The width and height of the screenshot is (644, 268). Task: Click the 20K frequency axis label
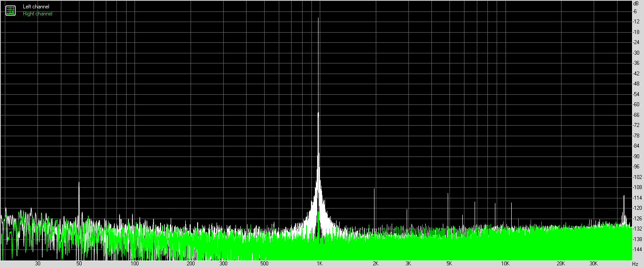pyautogui.click(x=561, y=264)
